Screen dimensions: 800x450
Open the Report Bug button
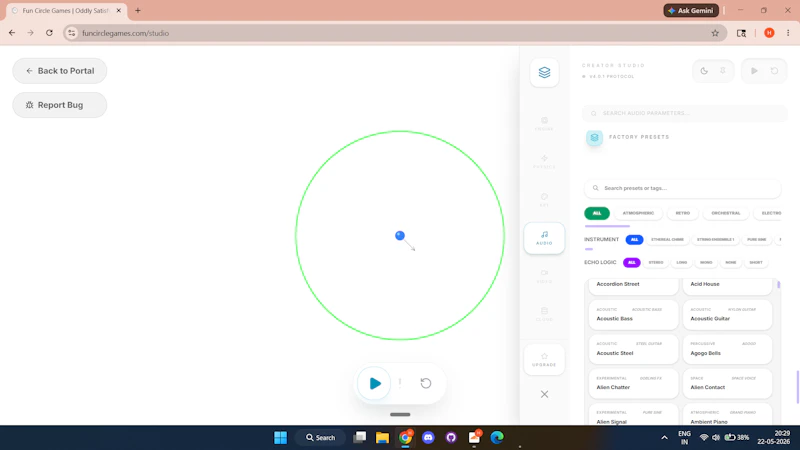60,105
